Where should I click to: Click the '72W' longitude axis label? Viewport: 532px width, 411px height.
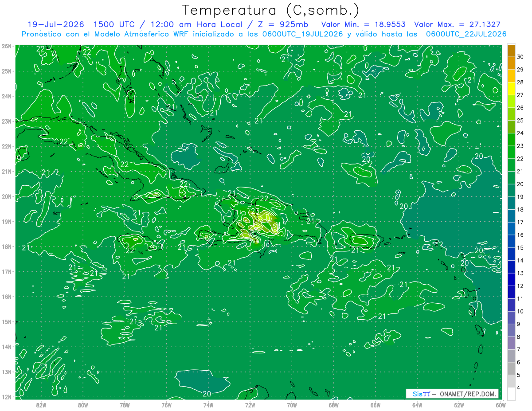[250, 405]
